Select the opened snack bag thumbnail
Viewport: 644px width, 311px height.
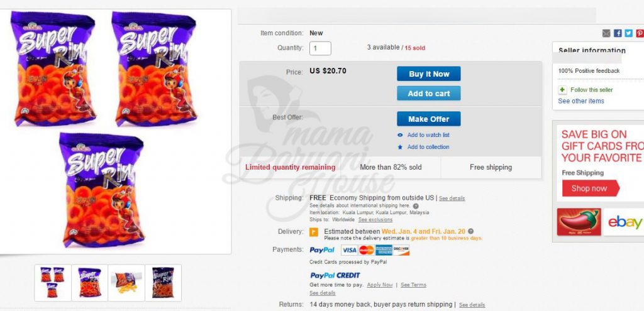(x=126, y=283)
